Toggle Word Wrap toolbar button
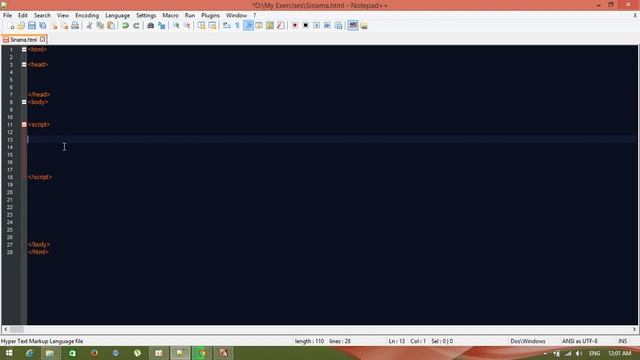This screenshot has width=640, height=360. click(227, 26)
